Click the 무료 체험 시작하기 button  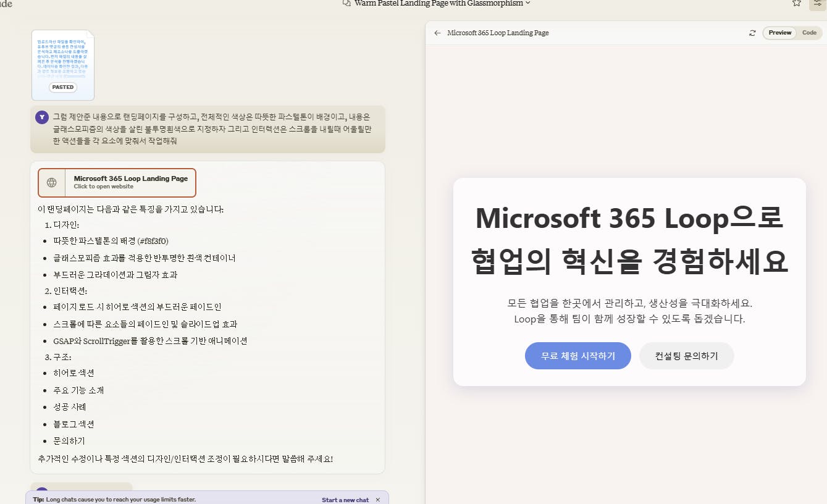click(x=578, y=356)
